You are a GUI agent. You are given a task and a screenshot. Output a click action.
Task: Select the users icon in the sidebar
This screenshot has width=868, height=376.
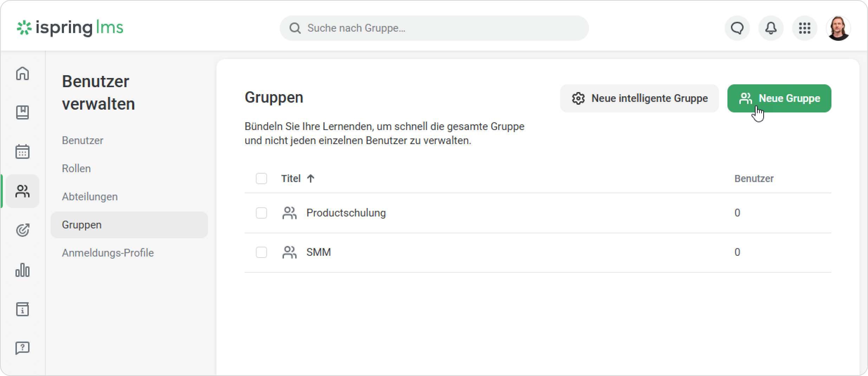(22, 191)
